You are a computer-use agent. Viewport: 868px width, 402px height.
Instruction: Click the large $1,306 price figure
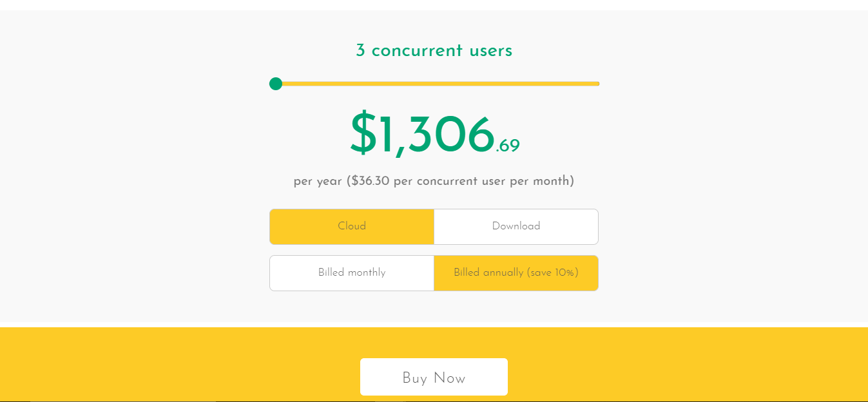pyautogui.click(x=422, y=135)
